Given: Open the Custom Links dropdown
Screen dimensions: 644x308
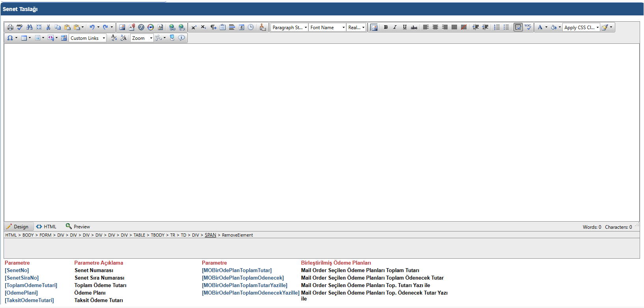Looking at the screenshot, I should click(x=88, y=38).
